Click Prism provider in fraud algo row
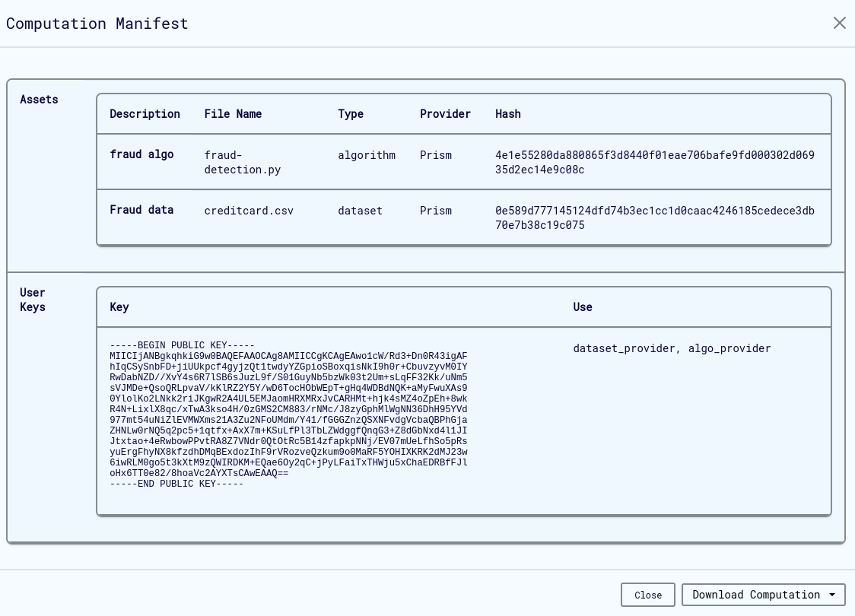The width and height of the screenshot is (855, 616). pos(436,155)
